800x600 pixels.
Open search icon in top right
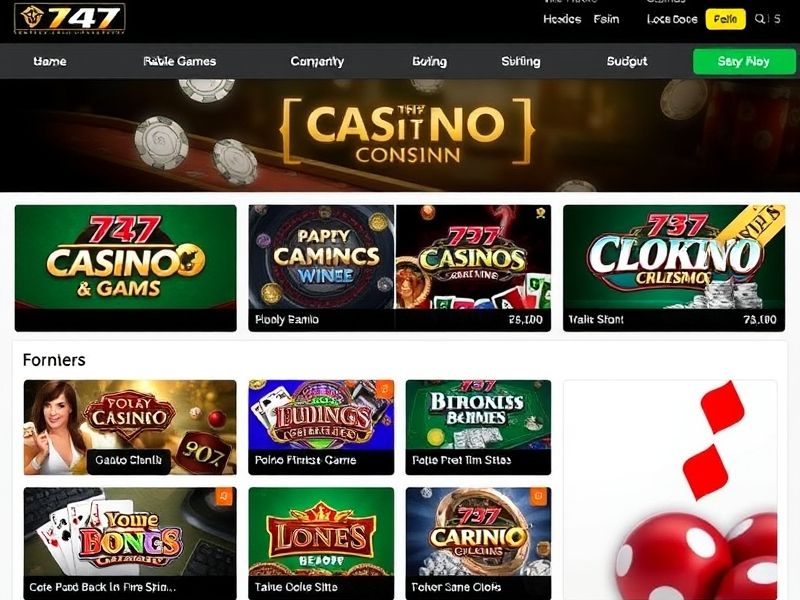(x=760, y=19)
